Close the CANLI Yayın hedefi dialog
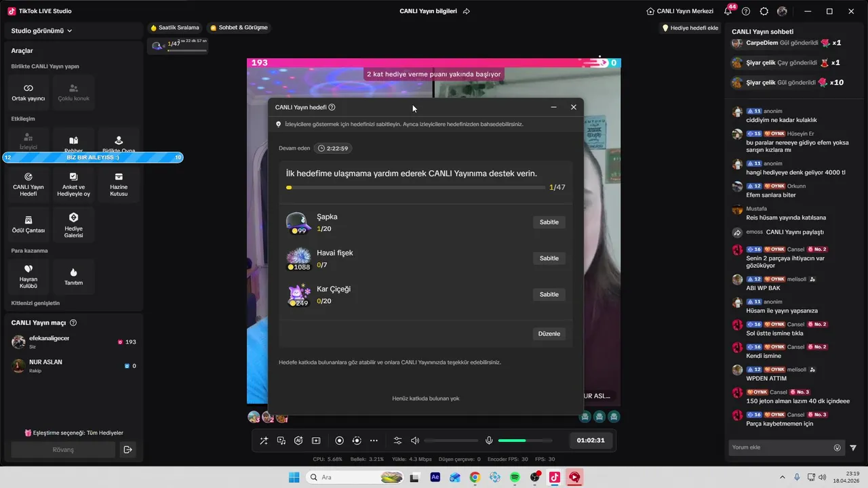Image resolution: width=868 pixels, height=488 pixels. coord(573,107)
